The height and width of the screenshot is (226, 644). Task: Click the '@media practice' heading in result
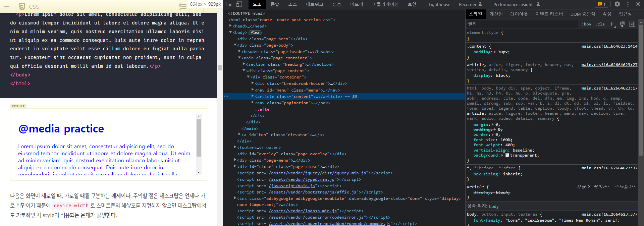[61, 128]
